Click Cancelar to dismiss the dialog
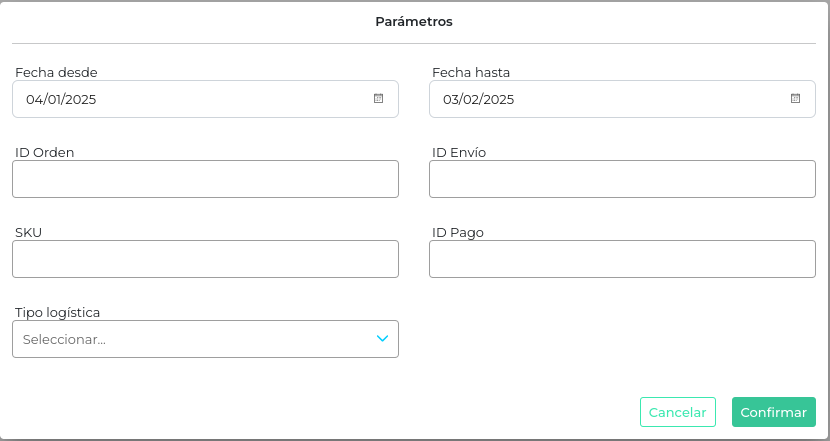Screen dimensions: 830x441 (677, 412)
